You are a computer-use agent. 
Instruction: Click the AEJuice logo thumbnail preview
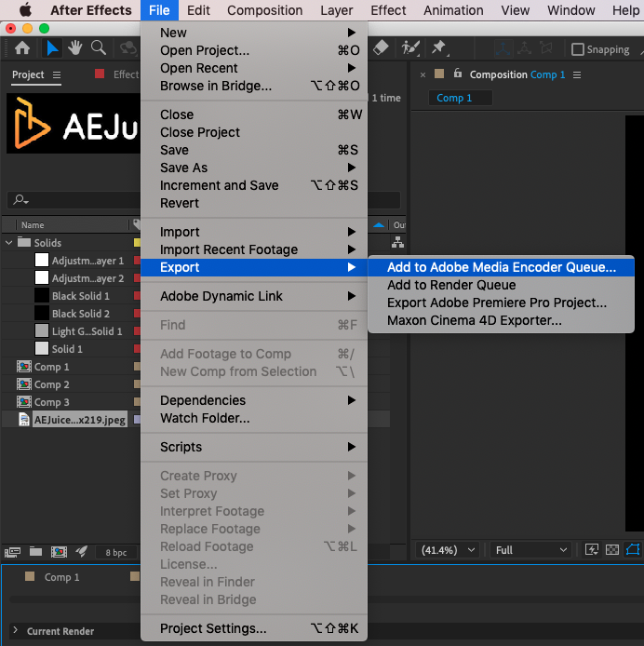pyautogui.click(x=74, y=123)
